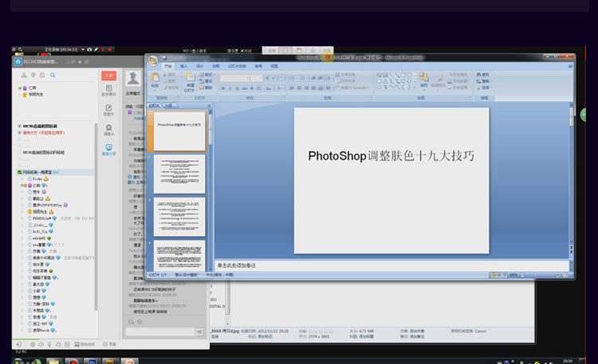Toggle Bold in the font group

[222, 88]
